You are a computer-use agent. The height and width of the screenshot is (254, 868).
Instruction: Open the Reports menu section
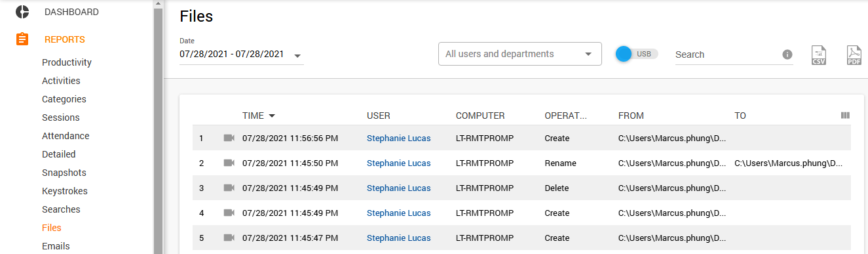(x=65, y=39)
